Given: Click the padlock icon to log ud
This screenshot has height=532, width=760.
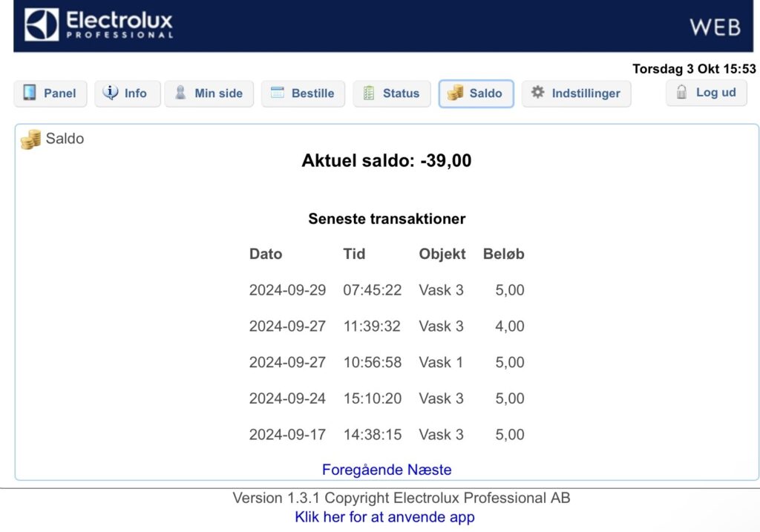Looking at the screenshot, I should coord(682,92).
